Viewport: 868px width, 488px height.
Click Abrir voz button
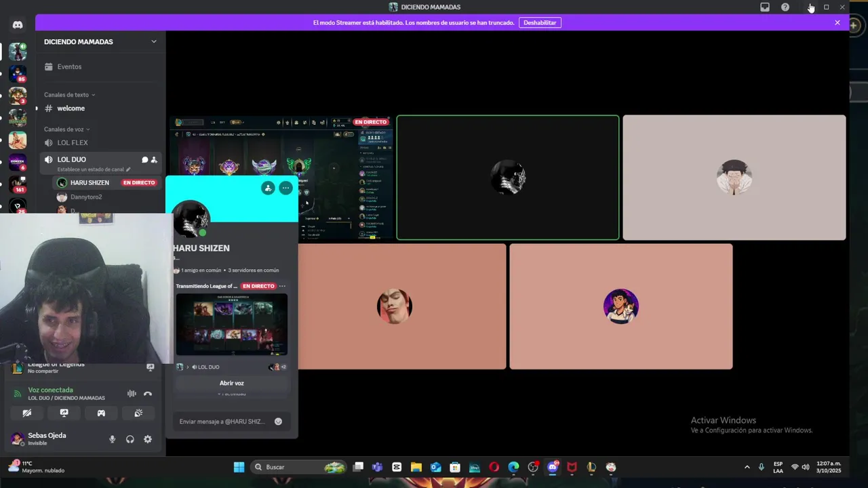232,384
